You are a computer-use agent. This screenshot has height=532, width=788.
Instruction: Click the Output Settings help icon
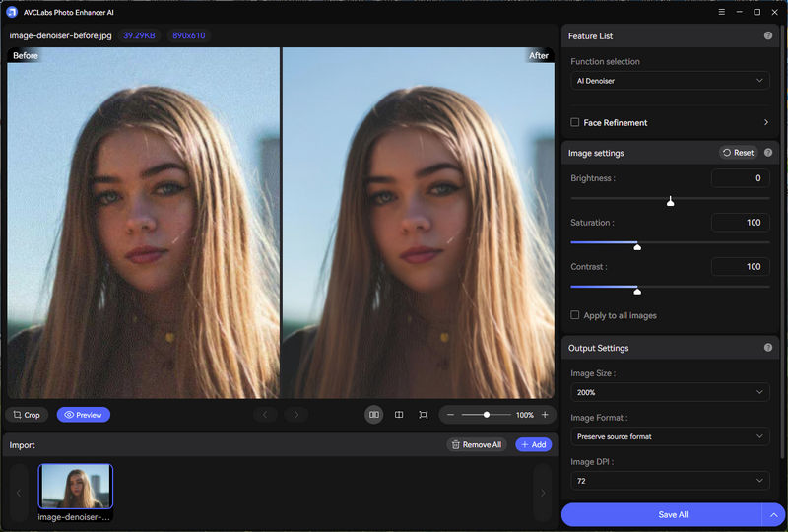pos(767,348)
